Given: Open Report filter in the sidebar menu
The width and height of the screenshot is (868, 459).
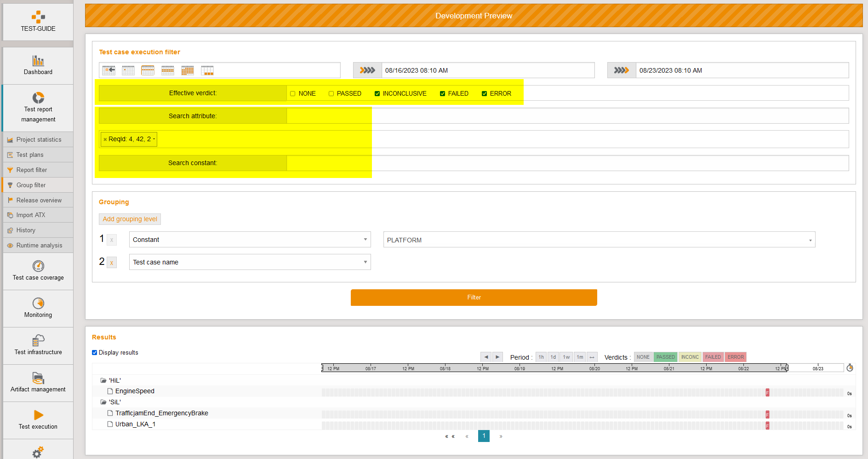Looking at the screenshot, I should tap(32, 170).
